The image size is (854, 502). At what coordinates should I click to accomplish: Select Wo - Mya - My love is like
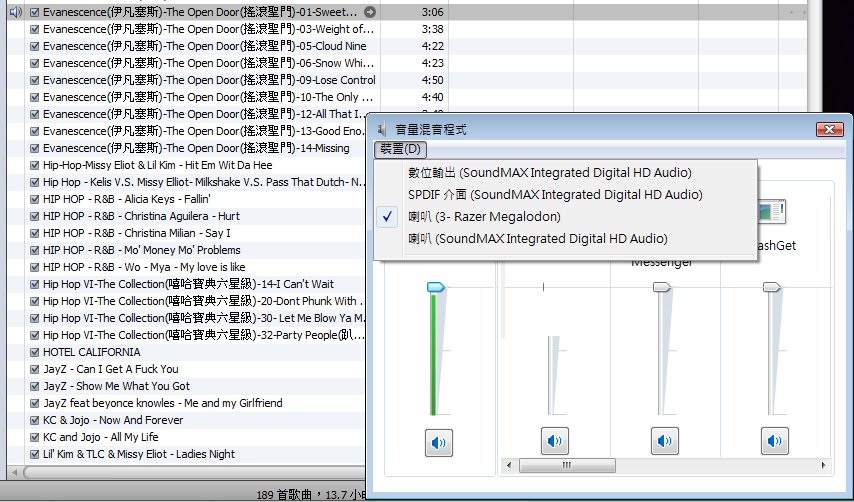point(144,267)
